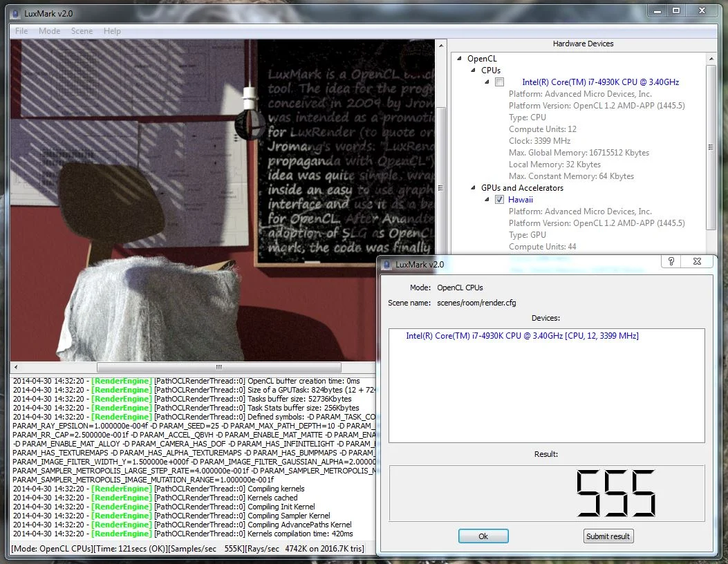Screen dimensions: 728x564
Task: Click the render view scroll-up arrow
Action: click(441, 46)
